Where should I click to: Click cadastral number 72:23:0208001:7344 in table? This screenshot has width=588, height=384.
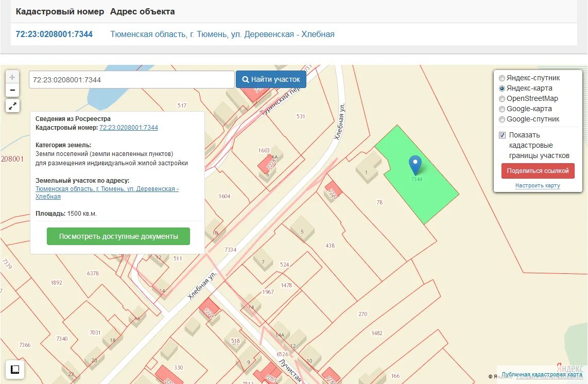click(54, 34)
